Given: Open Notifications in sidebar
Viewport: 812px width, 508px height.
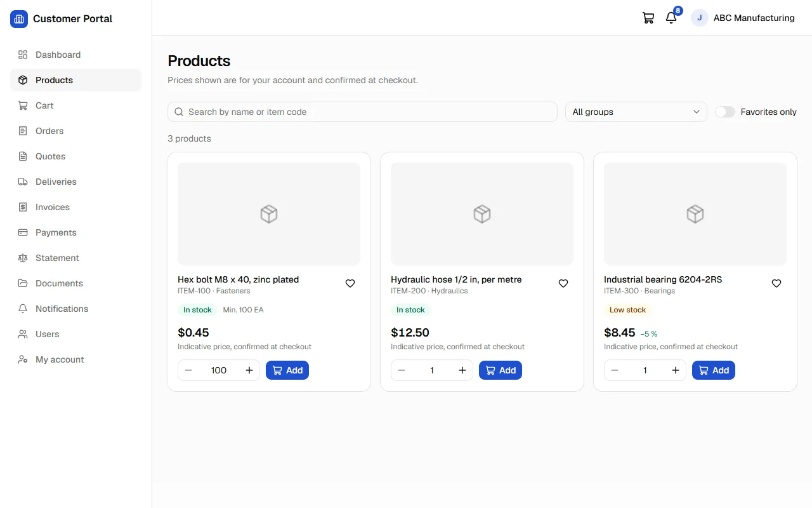Looking at the screenshot, I should coord(75,309).
